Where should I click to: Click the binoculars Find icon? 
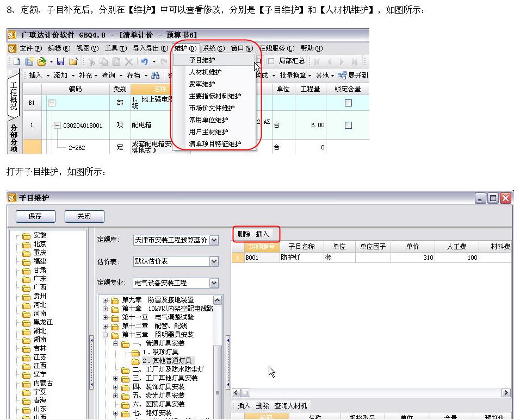pos(155,76)
